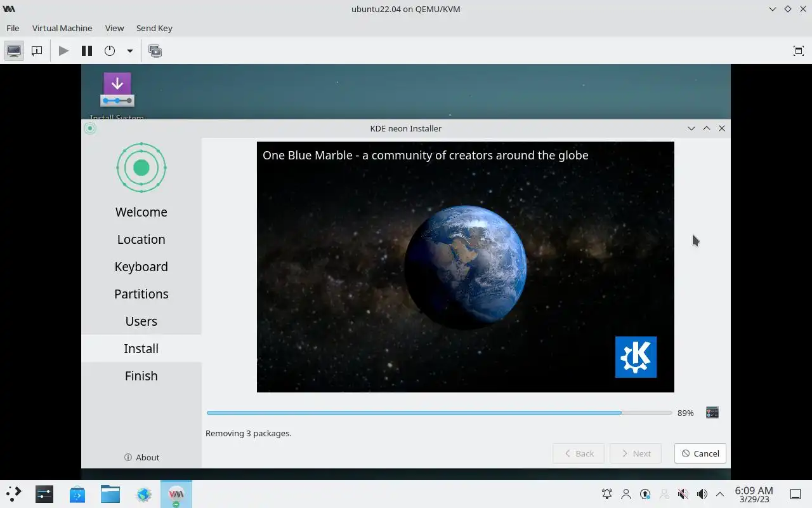812x508 pixels.
Task: Select the Partitions step in sidebar
Action: tap(141, 294)
